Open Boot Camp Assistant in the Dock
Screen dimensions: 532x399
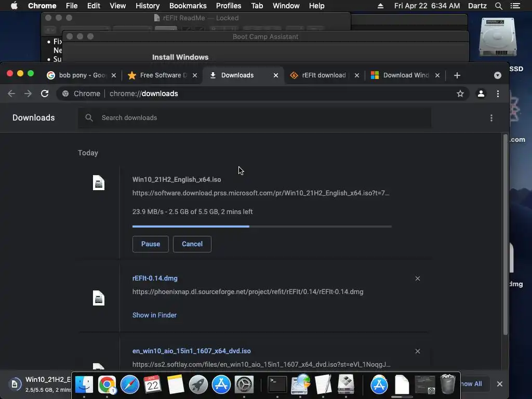[x=345, y=385]
